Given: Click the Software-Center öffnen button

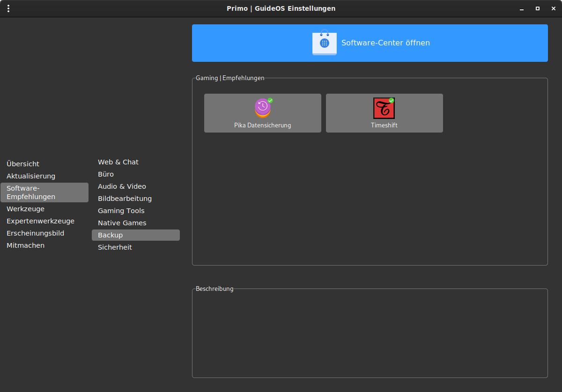Looking at the screenshot, I should (x=370, y=43).
